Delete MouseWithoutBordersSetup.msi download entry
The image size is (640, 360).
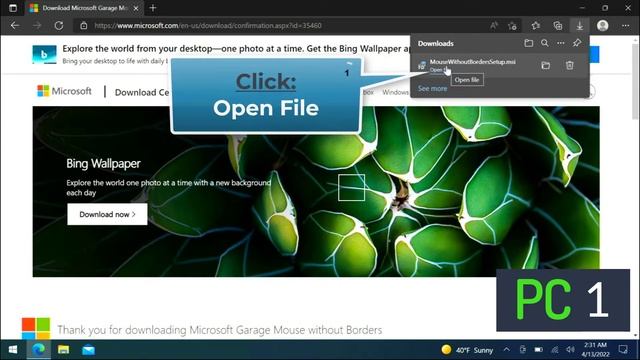click(x=569, y=65)
